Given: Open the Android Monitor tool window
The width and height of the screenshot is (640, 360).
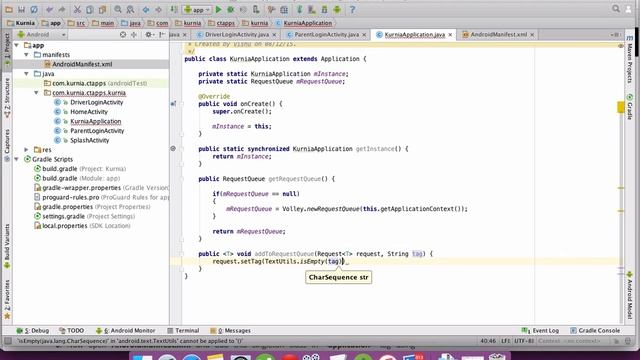Looking at the screenshot, I should pos(125,331).
